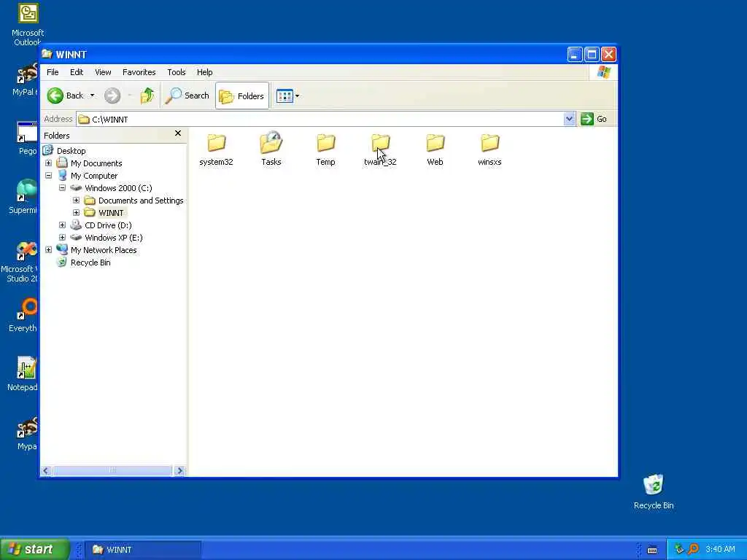Click the green Back arrow button
The height and width of the screenshot is (560, 747).
pyautogui.click(x=55, y=96)
